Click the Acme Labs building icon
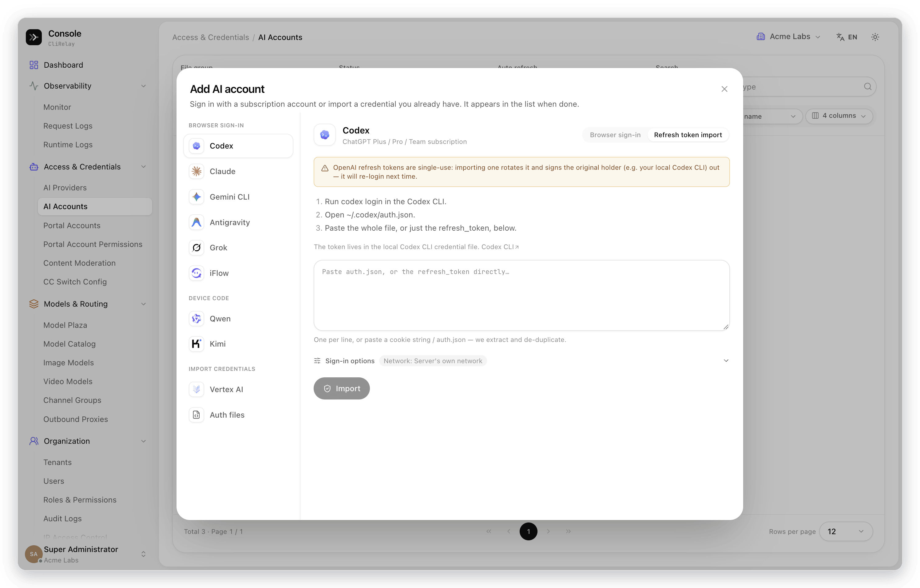920x588 pixels. 761,37
